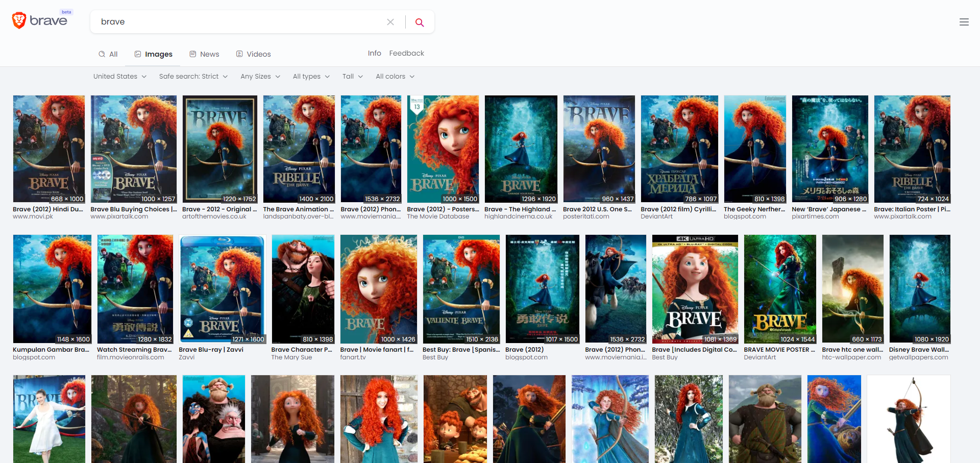Click the htc-wallpaper.com source link

click(851, 357)
